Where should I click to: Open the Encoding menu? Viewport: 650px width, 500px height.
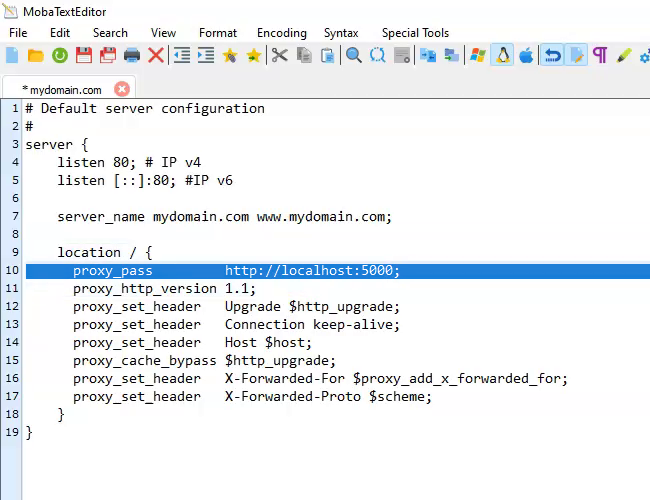pyautogui.click(x=282, y=33)
